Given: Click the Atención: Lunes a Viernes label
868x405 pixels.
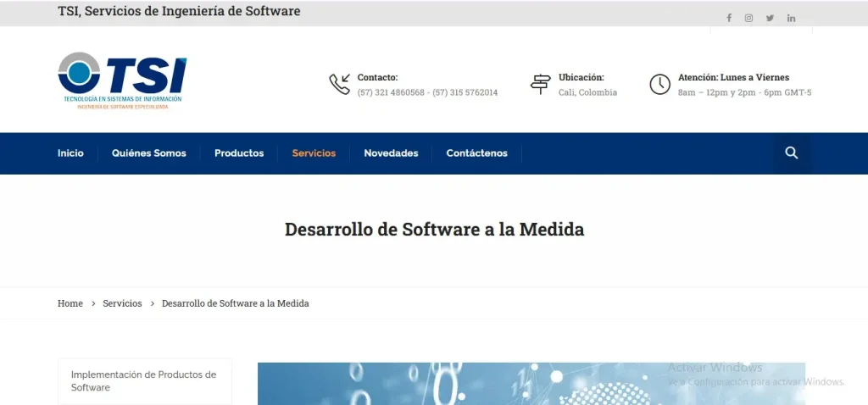Looking at the screenshot, I should pyautogui.click(x=733, y=77).
